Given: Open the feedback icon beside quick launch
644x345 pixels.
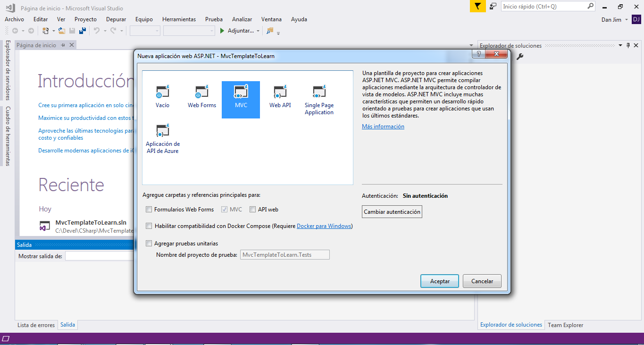Looking at the screenshot, I should 493,7.
